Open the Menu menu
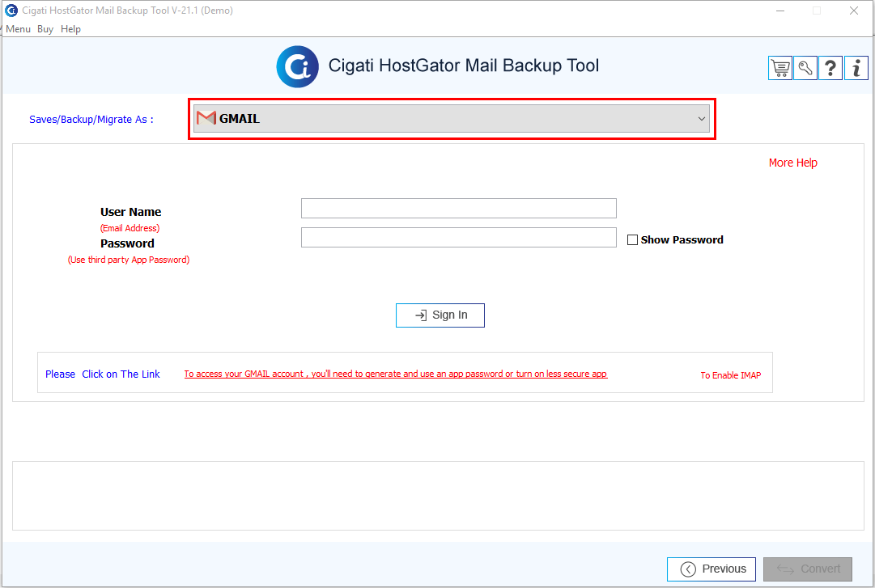Image resolution: width=875 pixels, height=588 pixels. click(18, 29)
